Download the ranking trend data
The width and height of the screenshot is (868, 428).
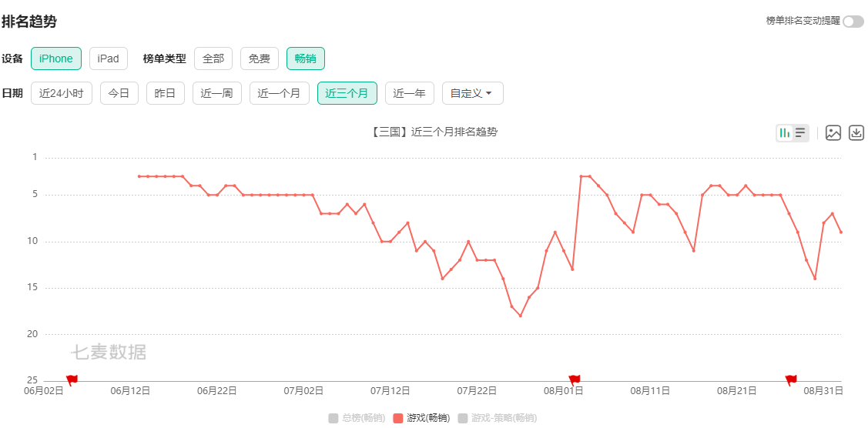pyautogui.click(x=856, y=133)
